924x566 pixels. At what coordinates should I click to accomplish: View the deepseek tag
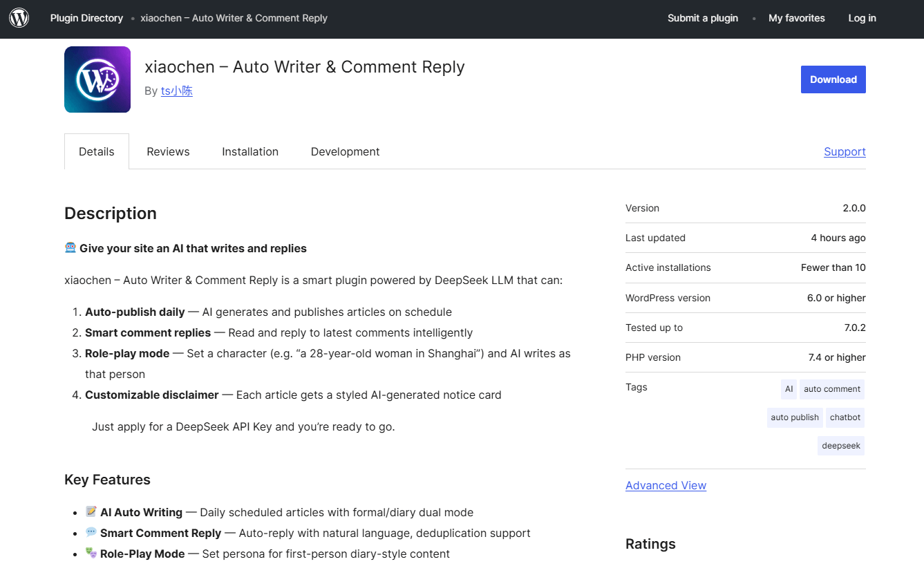pyautogui.click(x=841, y=446)
